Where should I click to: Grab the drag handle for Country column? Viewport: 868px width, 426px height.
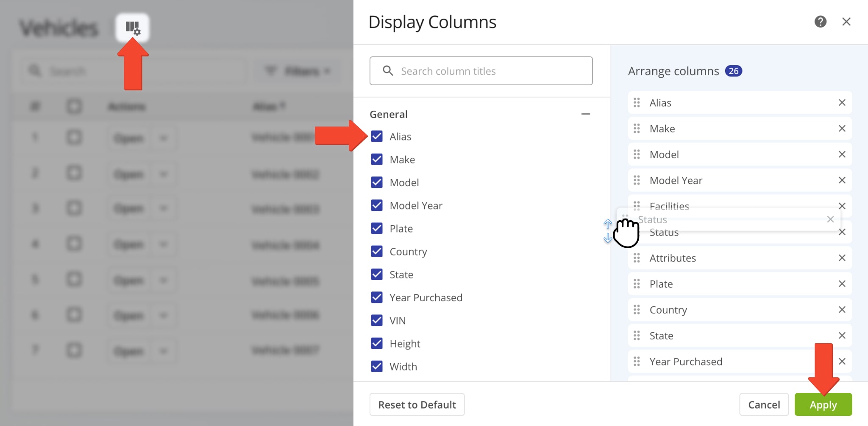point(637,310)
